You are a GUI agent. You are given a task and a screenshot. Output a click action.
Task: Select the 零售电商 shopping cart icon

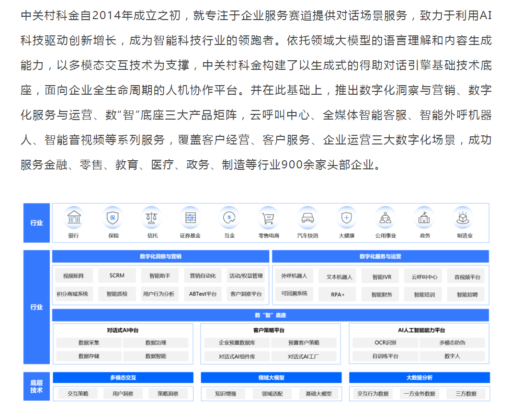pos(268,219)
